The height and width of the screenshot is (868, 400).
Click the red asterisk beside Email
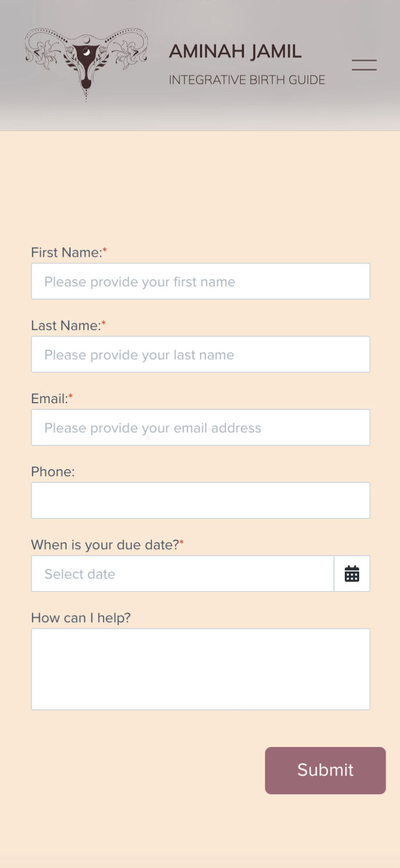(x=71, y=396)
